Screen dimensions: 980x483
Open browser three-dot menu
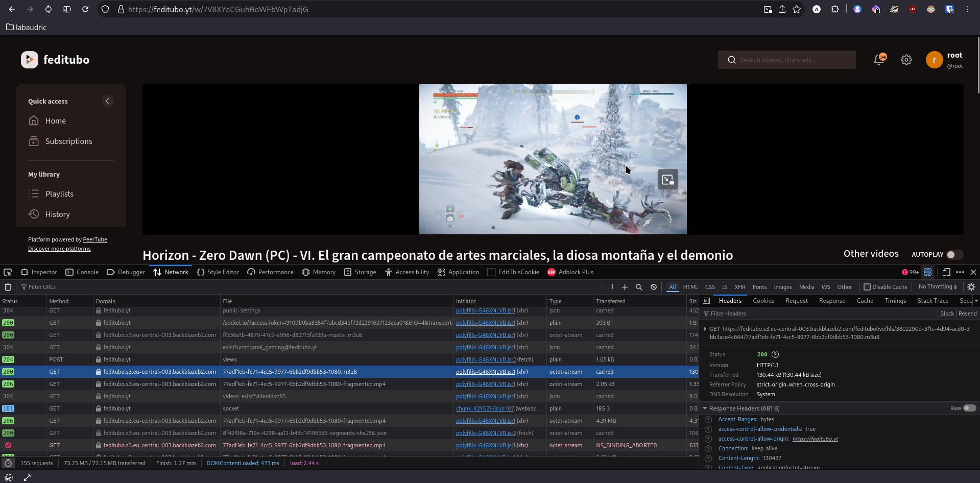click(968, 9)
